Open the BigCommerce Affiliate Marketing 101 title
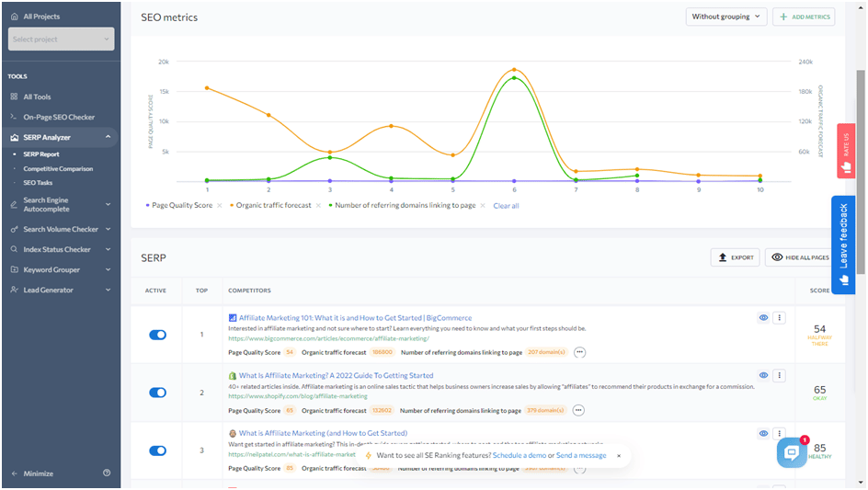 356,318
